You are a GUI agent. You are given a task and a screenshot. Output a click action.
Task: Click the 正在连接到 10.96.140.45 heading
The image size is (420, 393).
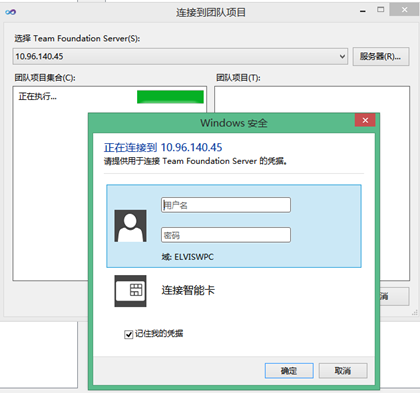[x=163, y=147]
